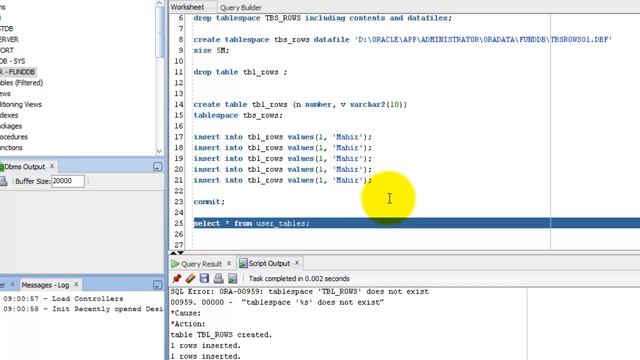The height and width of the screenshot is (360, 640).
Task: Close the Dbms Output tab
Action: click(52, 166)
